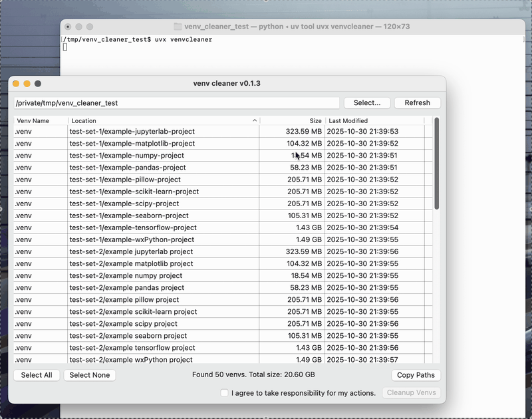This screenshot has height=419, width=532.
Task: Sort by the Size column header
Action: click(x=293, y=121)
